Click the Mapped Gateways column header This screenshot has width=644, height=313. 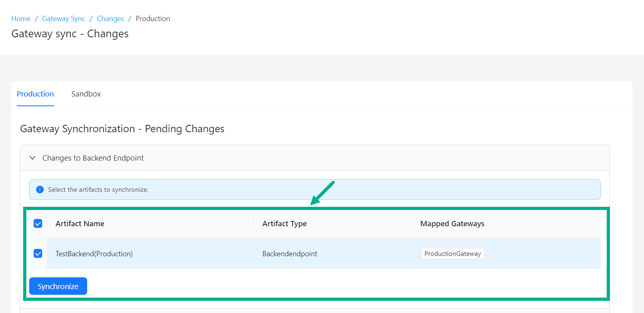pos(452,224)
